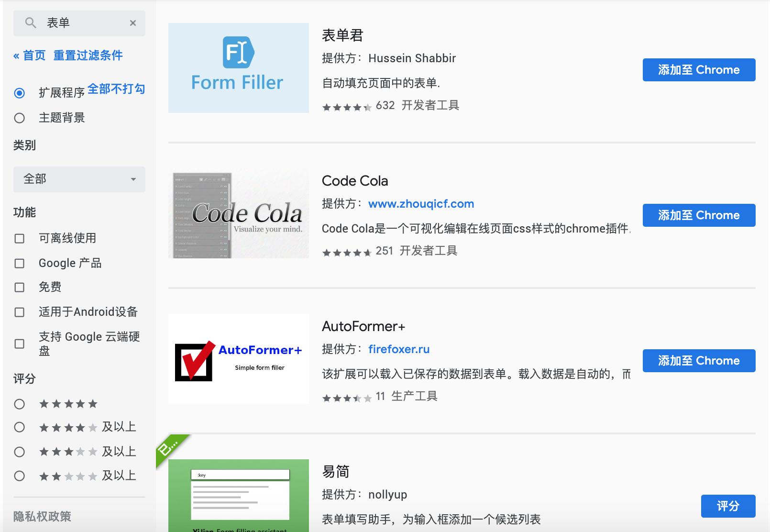Select the five-star rating filter
The image size is (770, 532).
point(20,404)
